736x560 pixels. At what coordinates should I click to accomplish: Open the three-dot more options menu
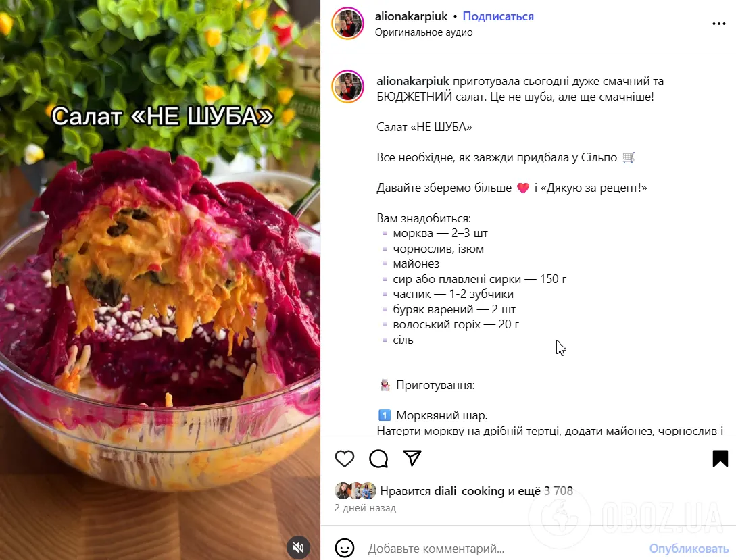click(x=718, y=24)
